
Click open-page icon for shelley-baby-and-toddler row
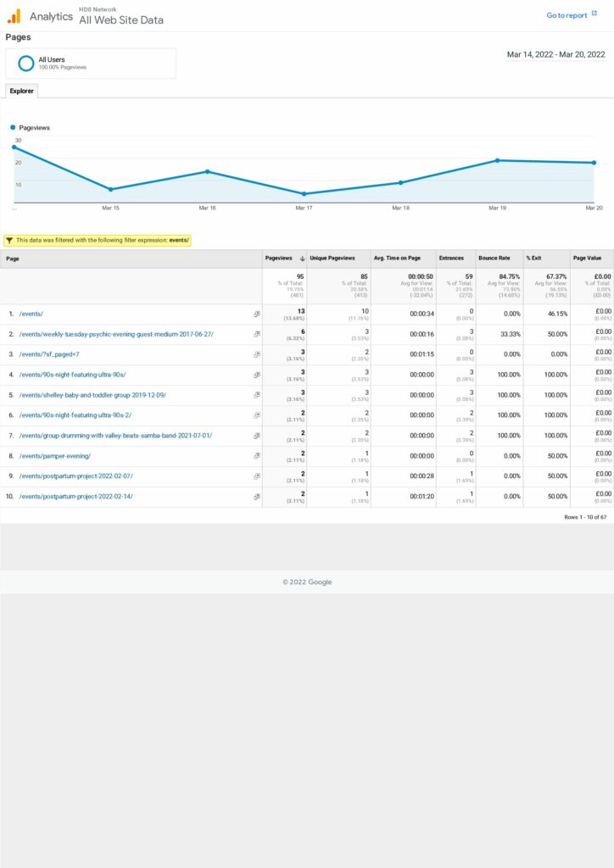pyautogui.click(x=257, y=395)
